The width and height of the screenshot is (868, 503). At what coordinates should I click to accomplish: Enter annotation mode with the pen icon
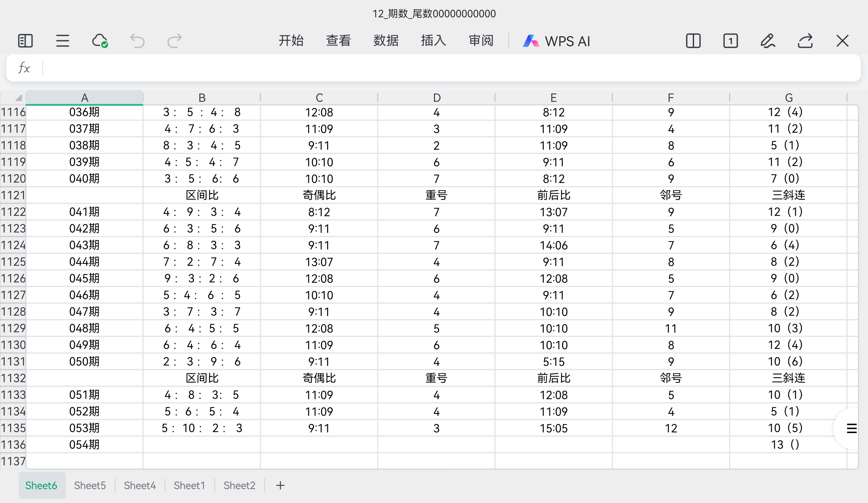[768, 41]
